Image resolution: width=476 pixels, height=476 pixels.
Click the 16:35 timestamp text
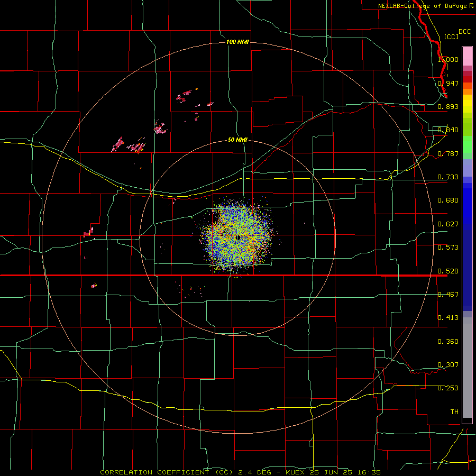click(368, 472)
